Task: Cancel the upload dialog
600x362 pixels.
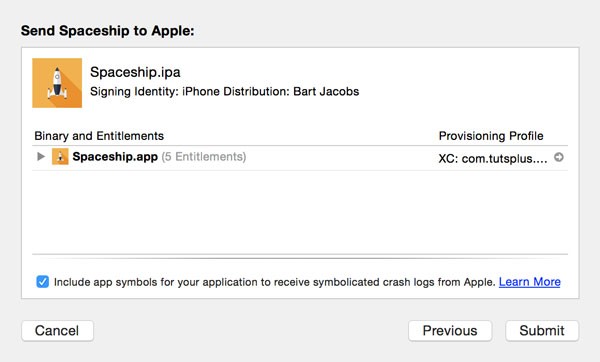Action: pyautogui.click(x=57, y=331)
